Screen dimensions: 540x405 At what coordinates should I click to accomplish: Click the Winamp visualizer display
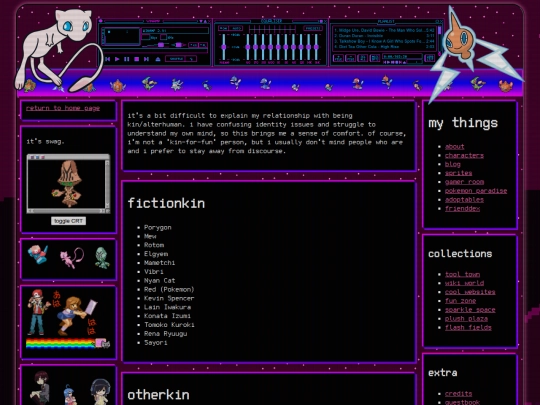click(122, 36)
